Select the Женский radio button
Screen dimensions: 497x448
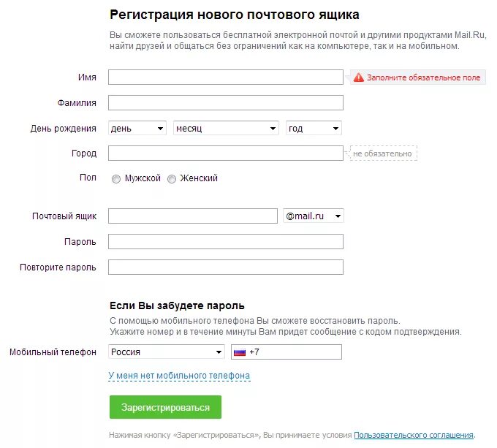(172, 179)
